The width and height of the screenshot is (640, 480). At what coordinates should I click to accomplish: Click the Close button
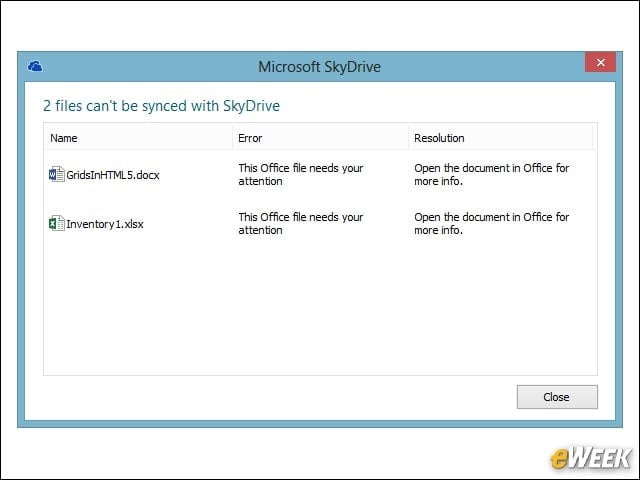point(557,397)
